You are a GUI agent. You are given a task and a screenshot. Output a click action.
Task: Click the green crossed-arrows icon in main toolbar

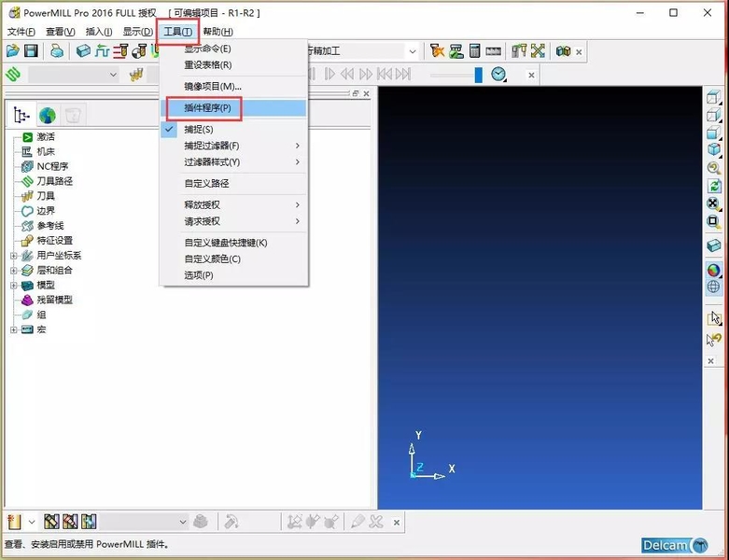pyautogui.click(x=538, y=50)
